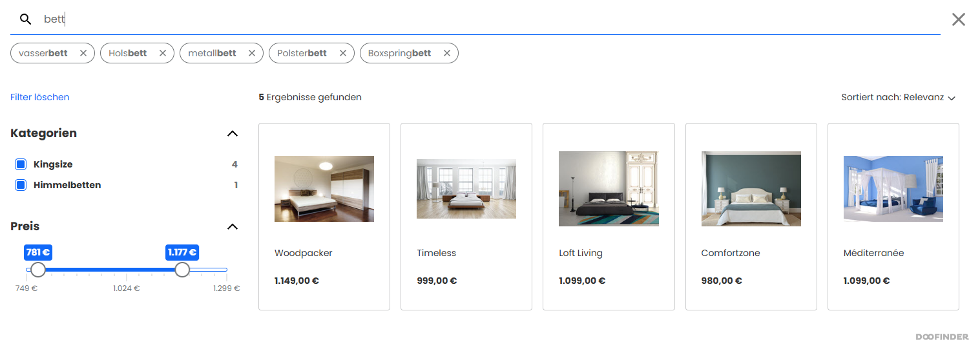Click the 5 Ergebnisse gefunden text

(310, 97)
